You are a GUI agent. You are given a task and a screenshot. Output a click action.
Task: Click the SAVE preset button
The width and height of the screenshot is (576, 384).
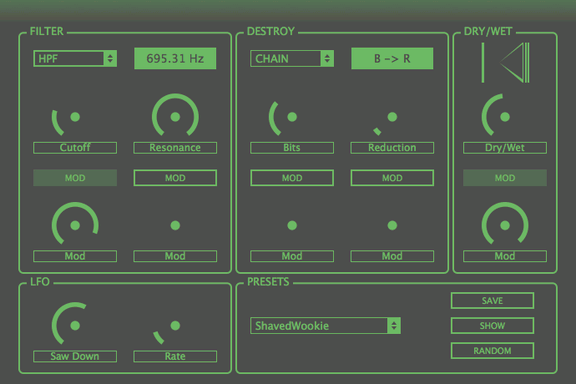pyautogui.click(x=492, y=301)
